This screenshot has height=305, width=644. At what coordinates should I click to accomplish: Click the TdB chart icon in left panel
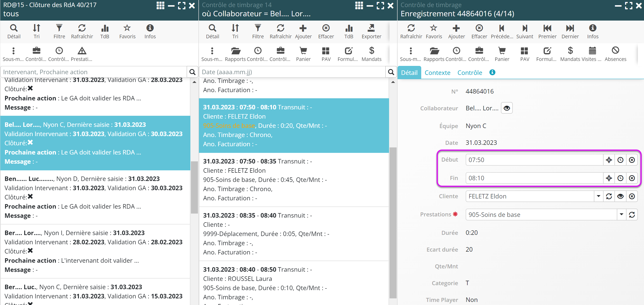click(x=105, y=28)
